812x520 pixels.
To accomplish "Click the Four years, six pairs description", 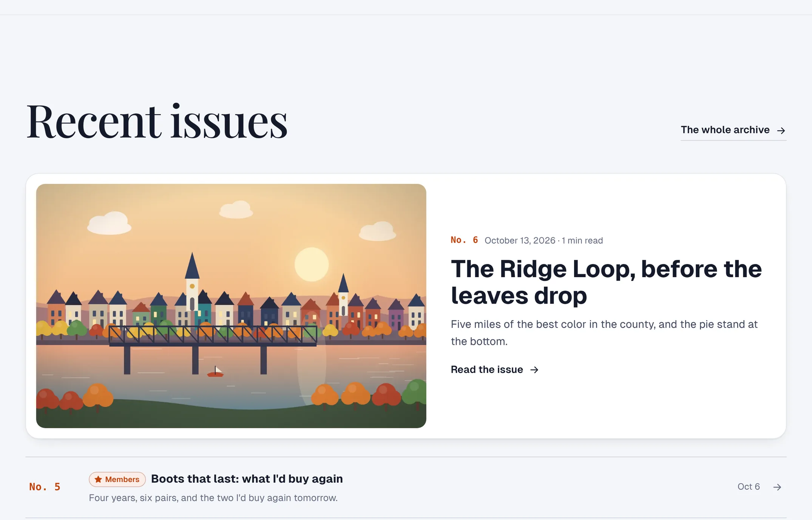I will click(213, 498).
